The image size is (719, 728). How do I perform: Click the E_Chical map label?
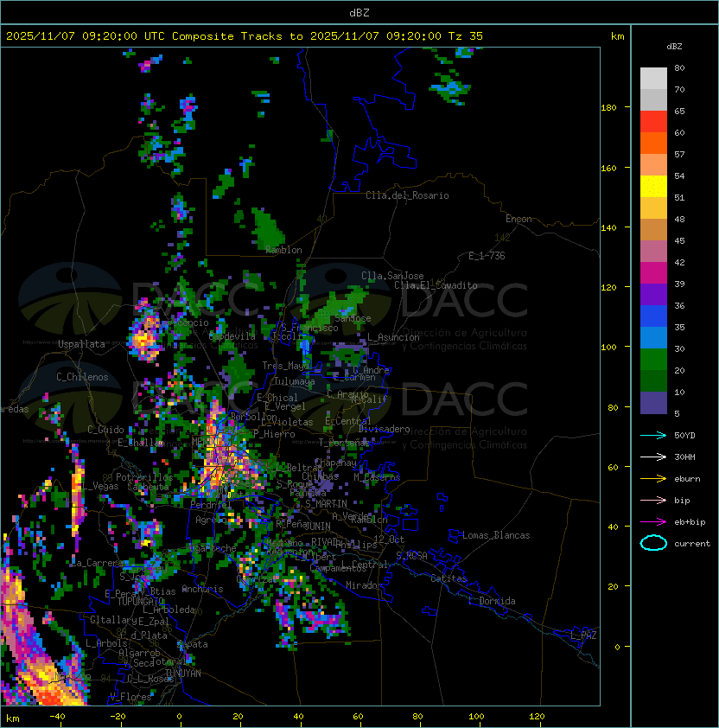(x=277, y=398)
